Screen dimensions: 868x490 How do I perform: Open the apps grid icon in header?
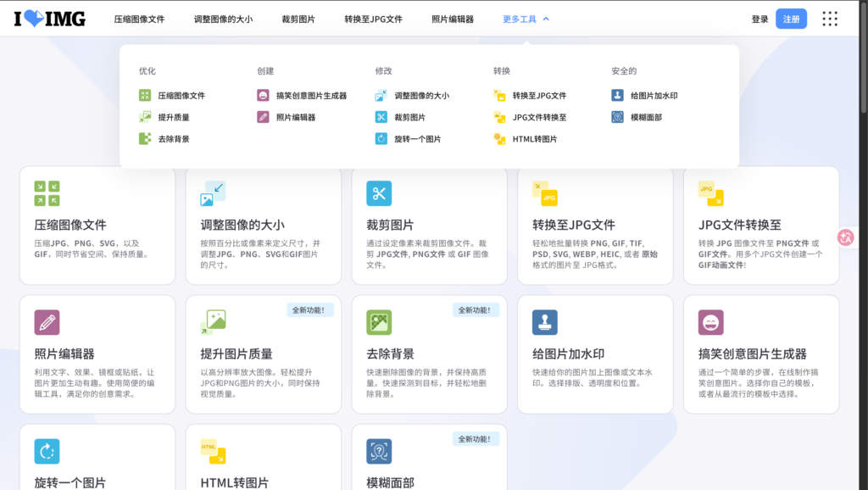[x=830, y=19]
